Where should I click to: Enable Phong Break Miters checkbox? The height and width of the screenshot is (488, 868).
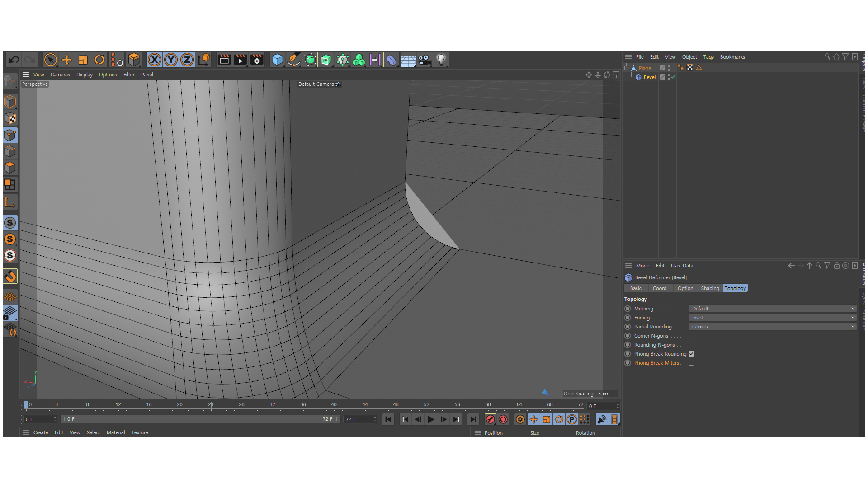[x=692, y=363]
